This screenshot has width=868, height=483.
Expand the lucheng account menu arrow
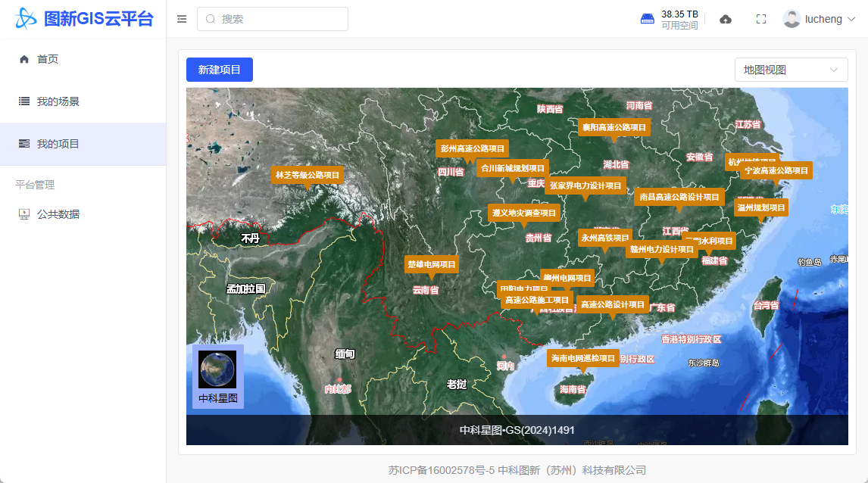[851, 20]
